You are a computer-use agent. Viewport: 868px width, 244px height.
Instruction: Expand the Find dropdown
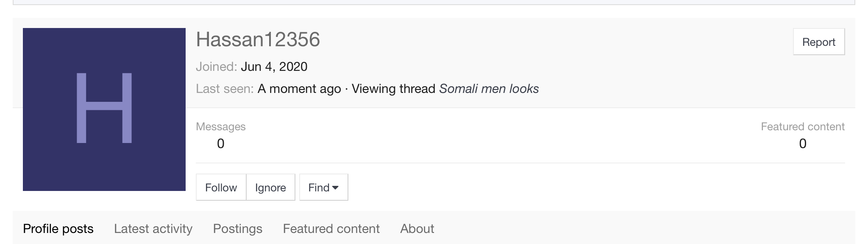coord(323,187)
